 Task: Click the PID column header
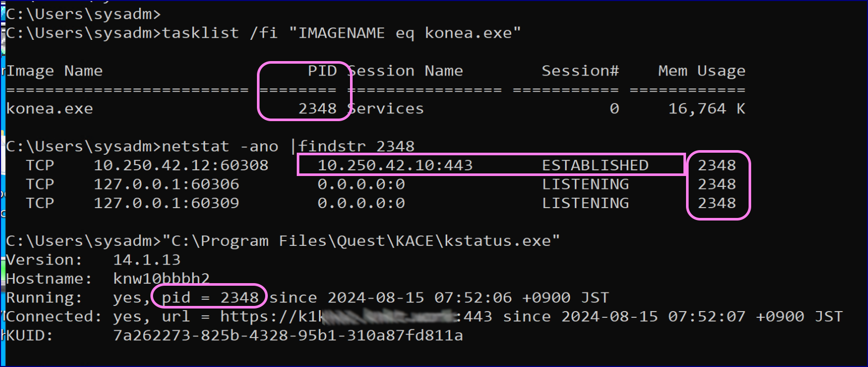coord(322,71)
